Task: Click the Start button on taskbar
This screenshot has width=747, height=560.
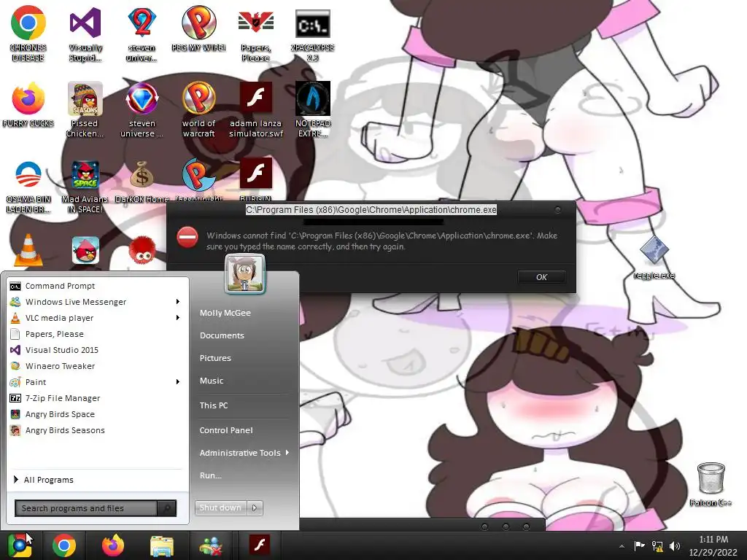Action: pos(20,545)
